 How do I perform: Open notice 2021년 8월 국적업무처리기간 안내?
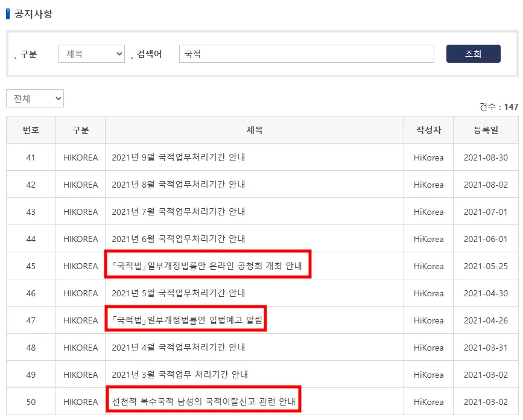179,185
